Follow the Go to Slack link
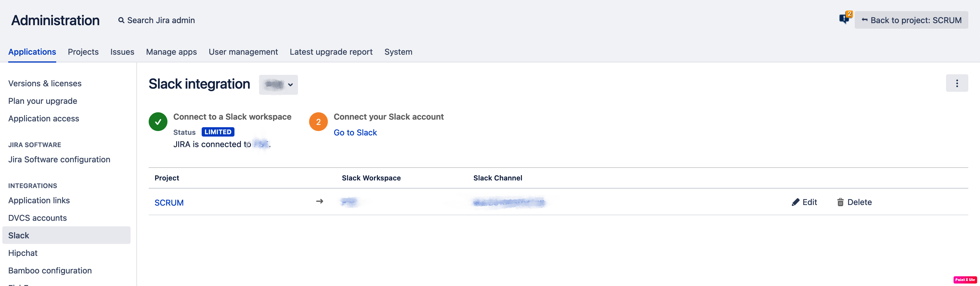This screenshot has height=286, width=980. tap(355, 132)
